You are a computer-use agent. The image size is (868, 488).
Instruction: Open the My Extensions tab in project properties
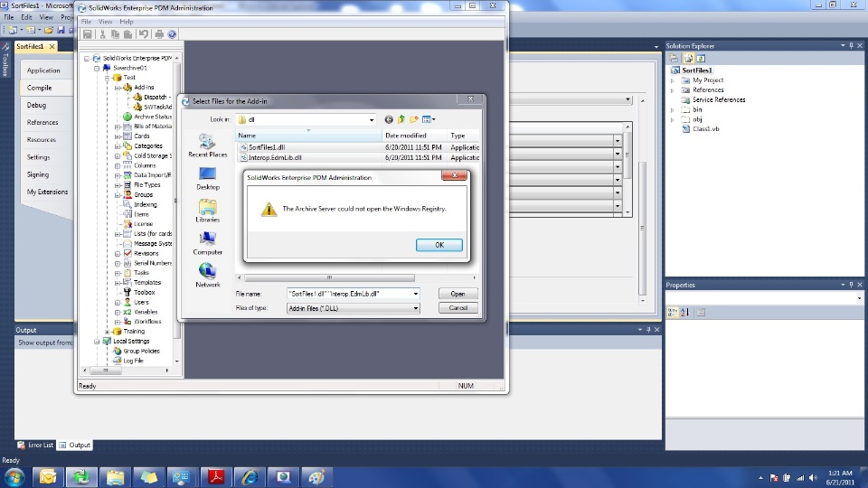point(47,192)
